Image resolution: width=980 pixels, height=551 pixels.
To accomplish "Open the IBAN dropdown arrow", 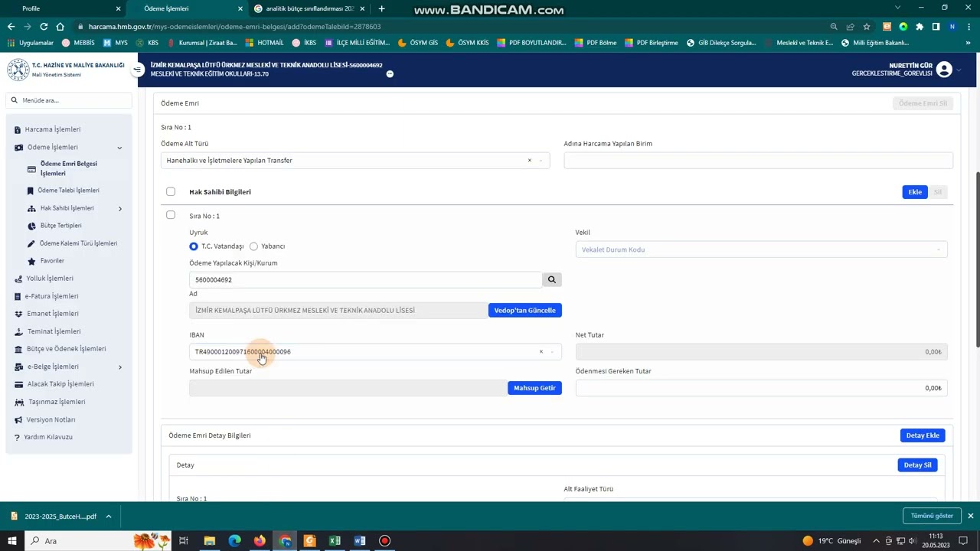I will [553, 352].
